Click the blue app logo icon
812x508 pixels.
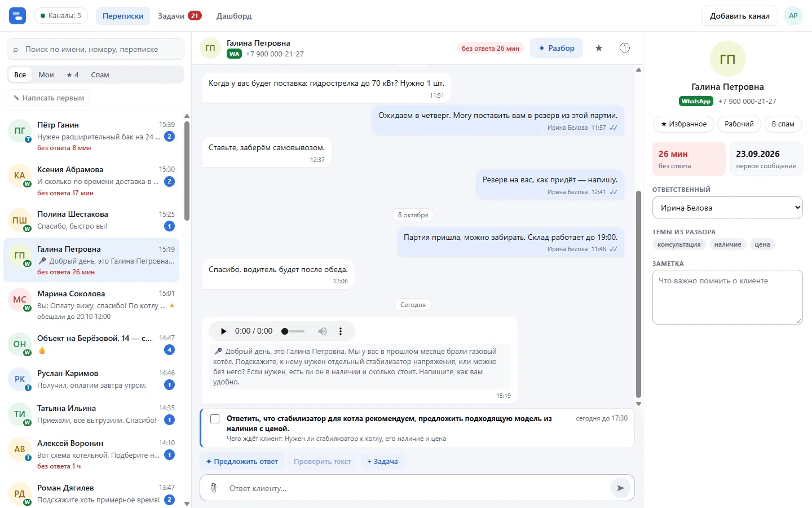[x=17, y=16]
